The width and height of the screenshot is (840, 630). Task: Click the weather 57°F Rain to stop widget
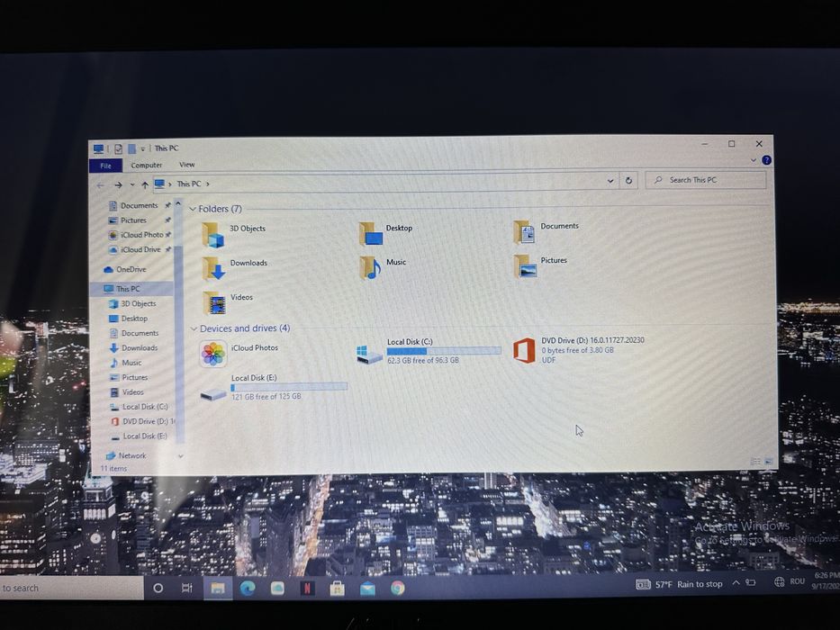(x=679, y=584)
